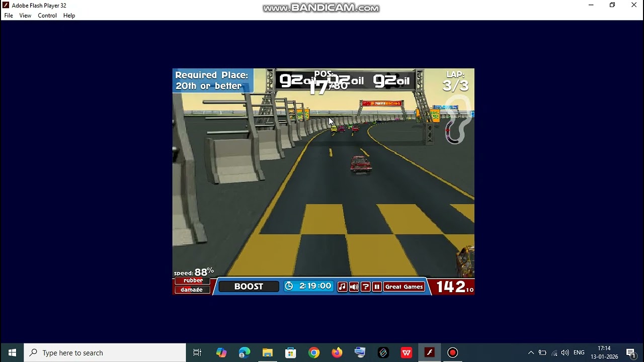Viewport: 644px width, 362px height.
Task: Toggle the game music note button
Action: click(342, 287)
